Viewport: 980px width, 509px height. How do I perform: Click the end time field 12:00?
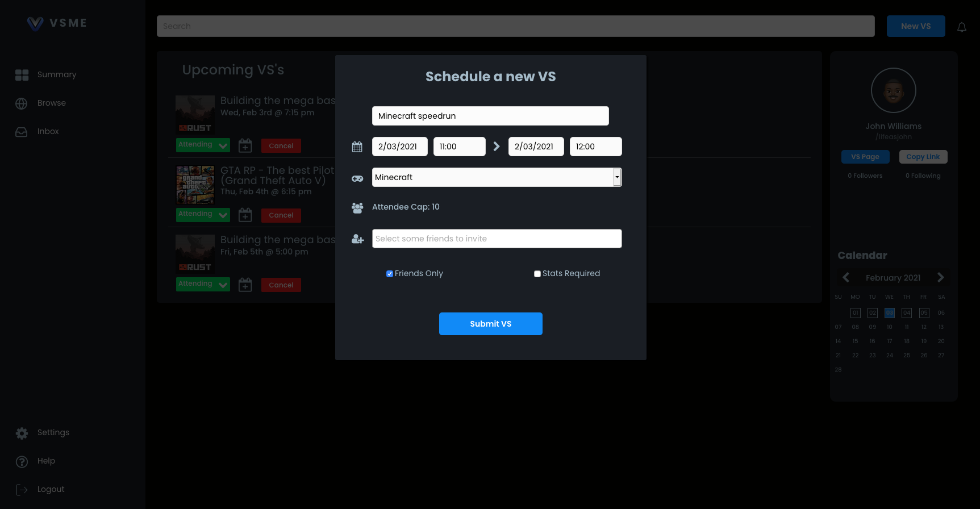click(x=596, y=147)
